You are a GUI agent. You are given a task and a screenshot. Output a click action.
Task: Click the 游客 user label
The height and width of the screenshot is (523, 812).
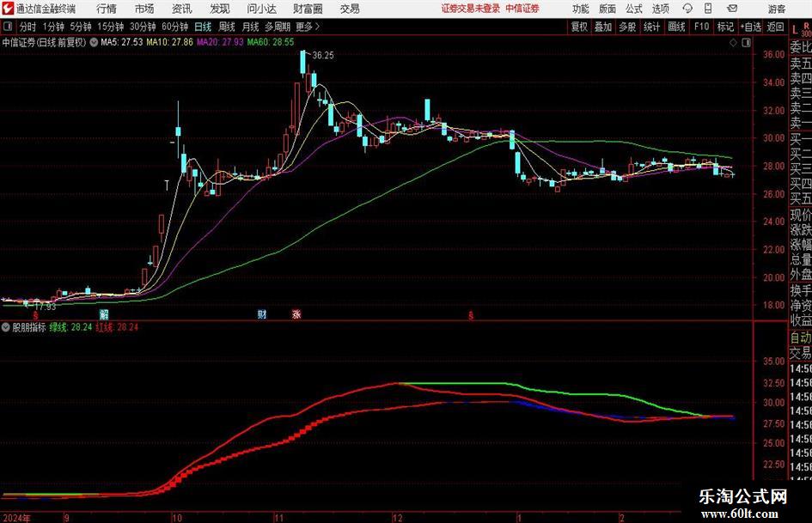777,9
